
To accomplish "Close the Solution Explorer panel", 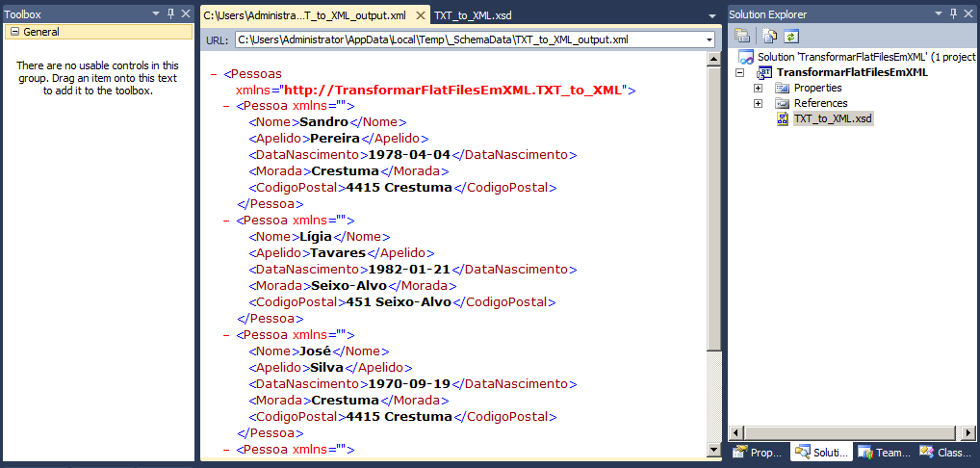I will point(969,13).
